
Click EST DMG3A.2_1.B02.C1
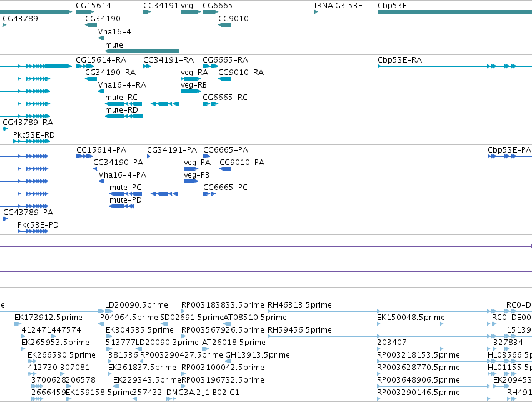point(203,393)
